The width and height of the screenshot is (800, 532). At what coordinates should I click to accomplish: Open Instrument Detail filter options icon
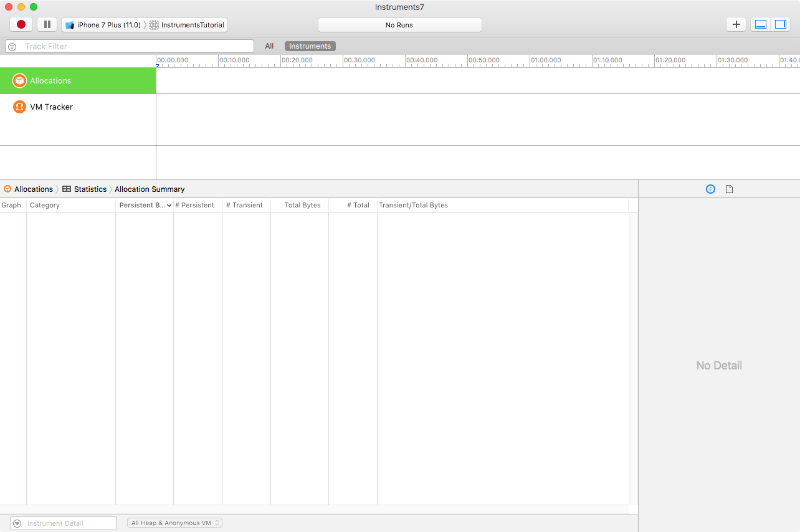(17, 524)
